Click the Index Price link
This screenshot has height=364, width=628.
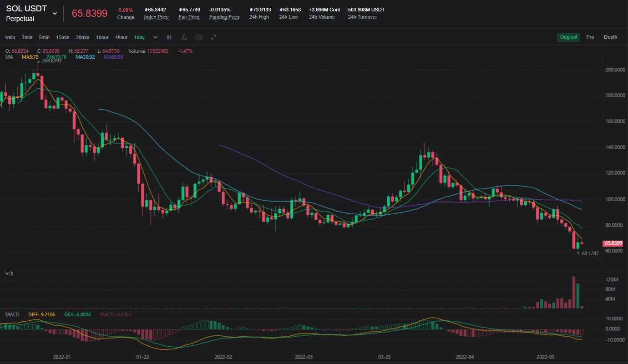157,17
